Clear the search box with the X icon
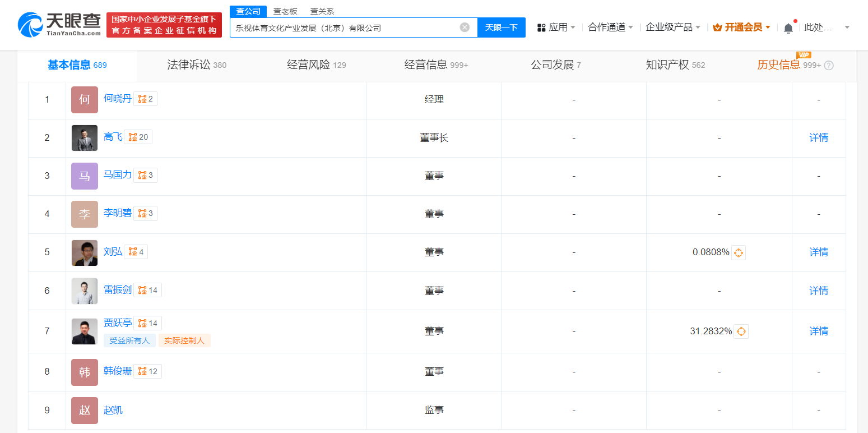868x433 pixels. [465, 27]
